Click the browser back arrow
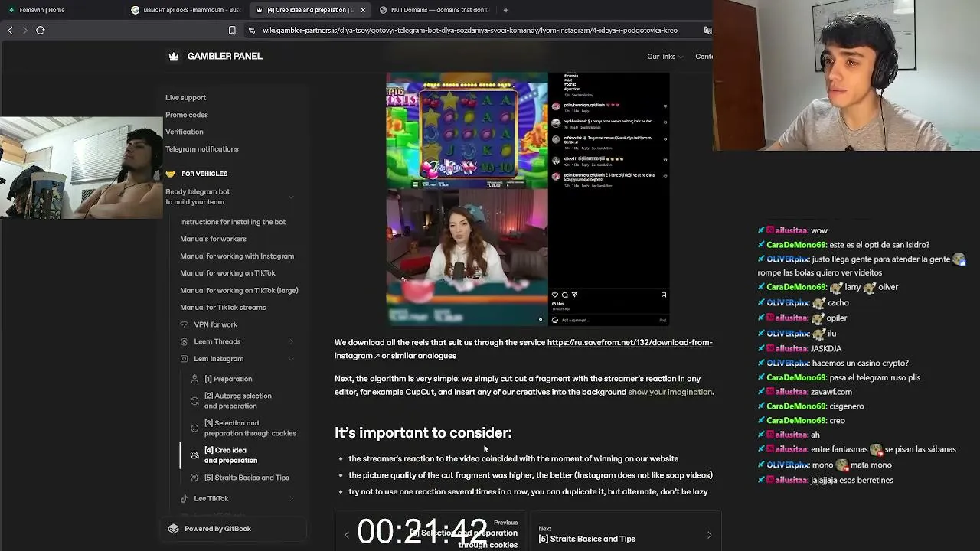This screenshot has width=980, height=551. (x=10, y=30)
